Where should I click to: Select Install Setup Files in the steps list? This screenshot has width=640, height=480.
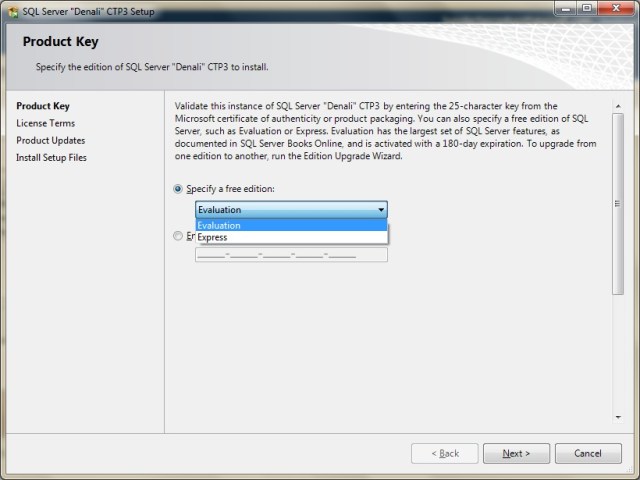point(52,158)
